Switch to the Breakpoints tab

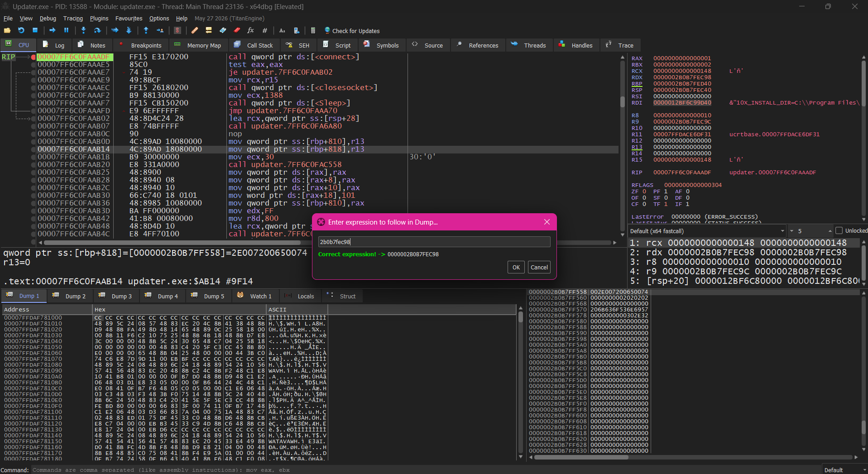[x=140, y=45]
